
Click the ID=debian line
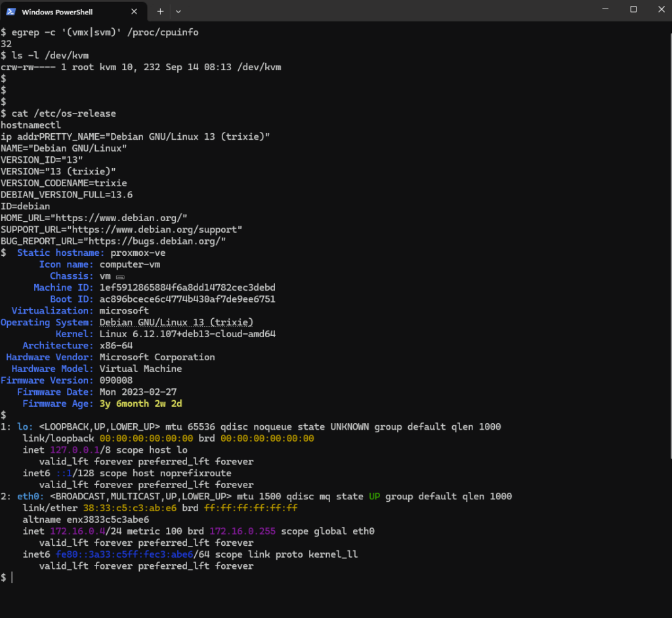coord(26,206)
